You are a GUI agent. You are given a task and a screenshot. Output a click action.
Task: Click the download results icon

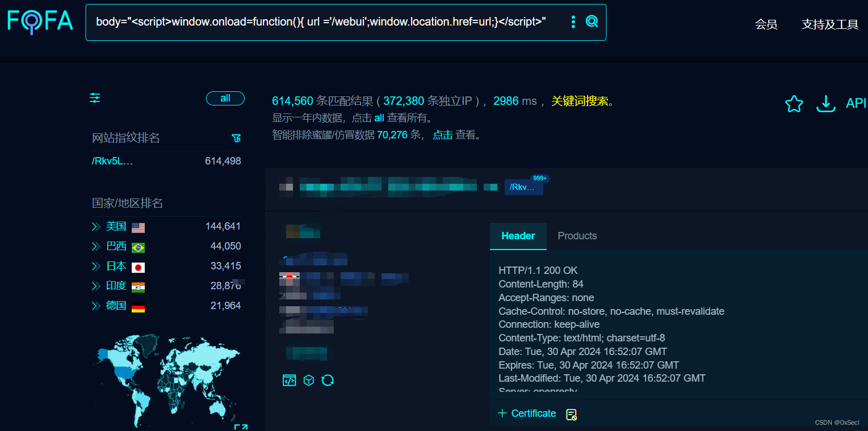825,104
